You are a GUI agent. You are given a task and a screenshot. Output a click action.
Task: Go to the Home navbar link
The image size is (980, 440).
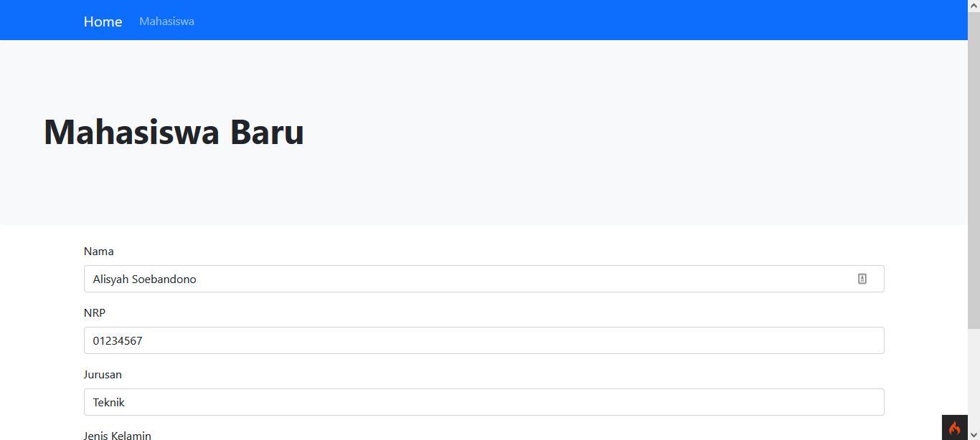(103, 21)
